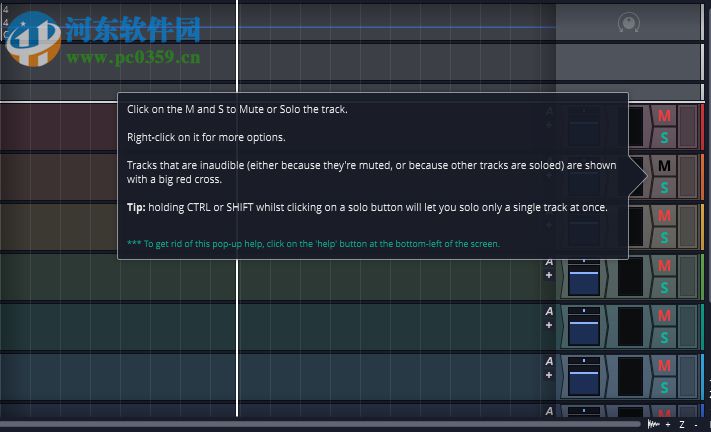Mute the light blue track
Viewport: 711px width, 432px height.
click(x=664, y=365)
